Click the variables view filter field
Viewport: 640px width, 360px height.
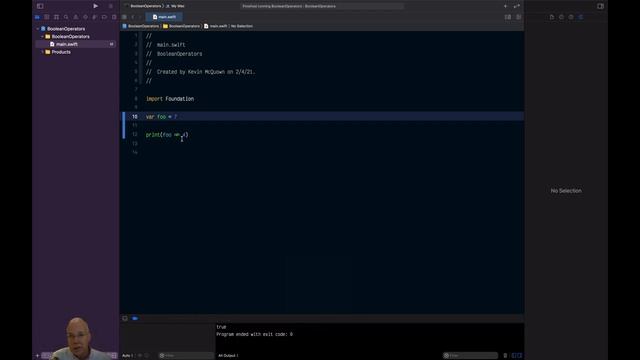pyautogui.click(x=186, y=356)
